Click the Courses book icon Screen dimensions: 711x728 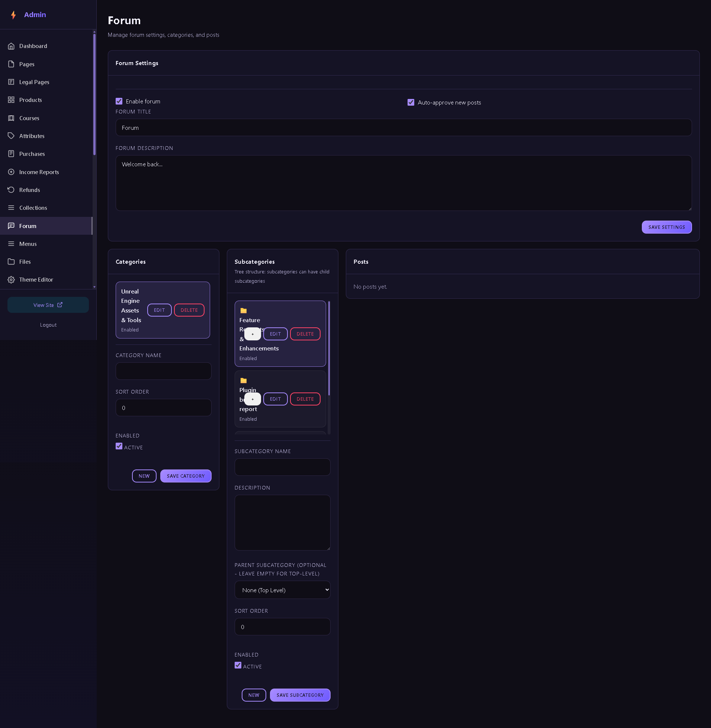[11, 118]
